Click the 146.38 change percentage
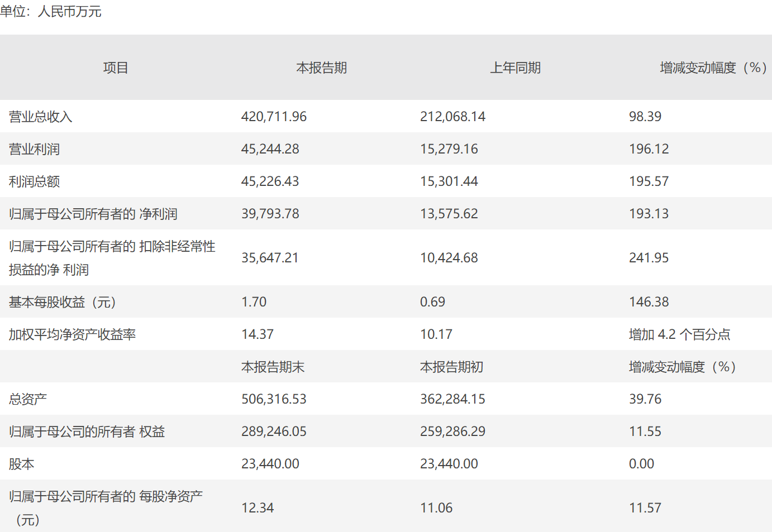Image resolution: width=772 pixels, height=532 pixels. (649, 302)
